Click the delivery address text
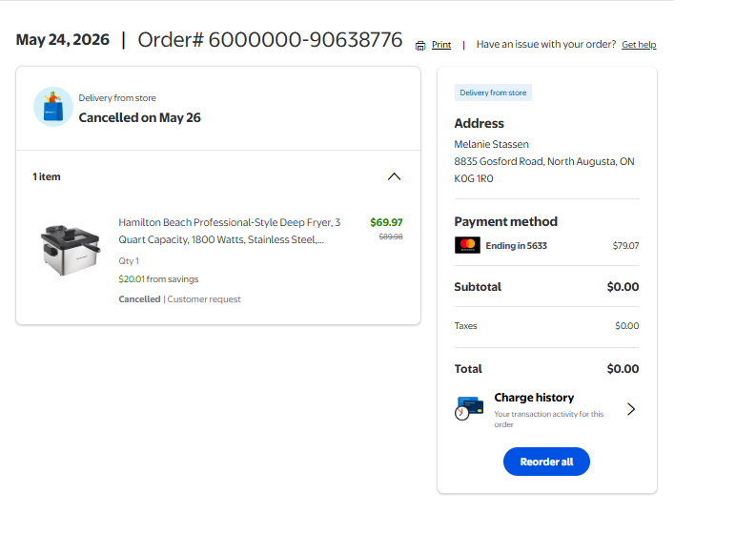Viewport: 756px width, 555px height. pyautogui.click(x=544, y=161)
